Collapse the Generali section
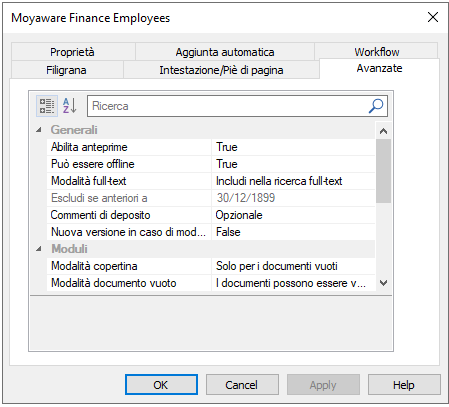This screenshot has width=449, height=407. 39,130
